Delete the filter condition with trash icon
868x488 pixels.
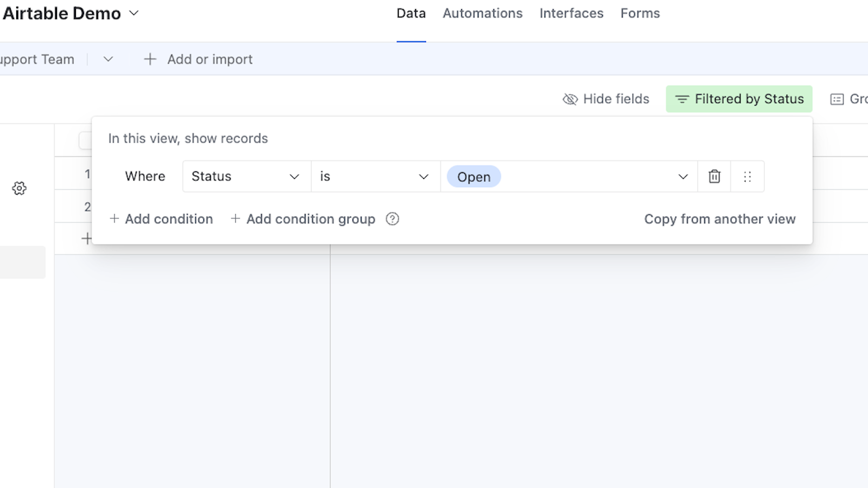(x=714, y=176)
